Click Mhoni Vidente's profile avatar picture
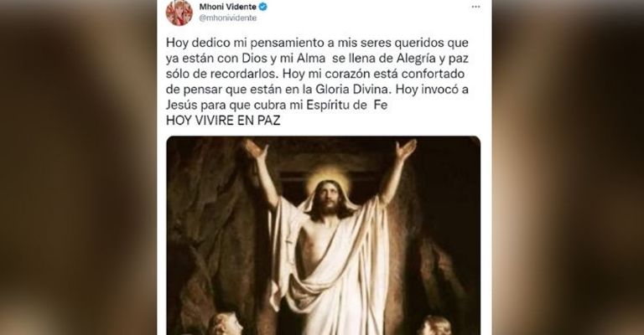 (x=179, y=13)
